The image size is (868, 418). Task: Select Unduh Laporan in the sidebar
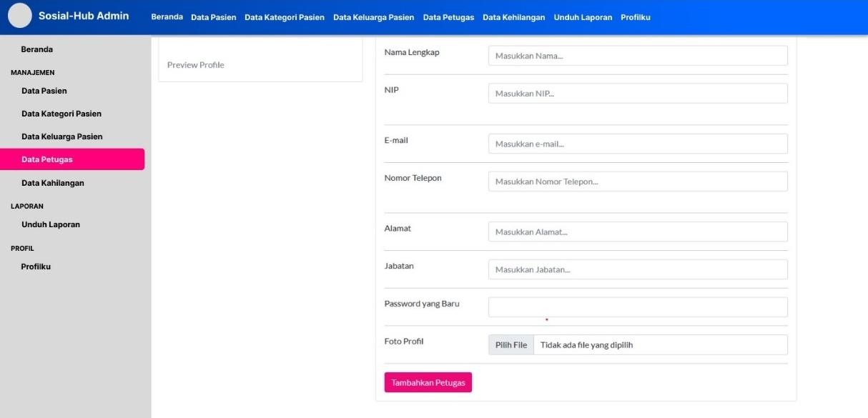tap(51, 224)
